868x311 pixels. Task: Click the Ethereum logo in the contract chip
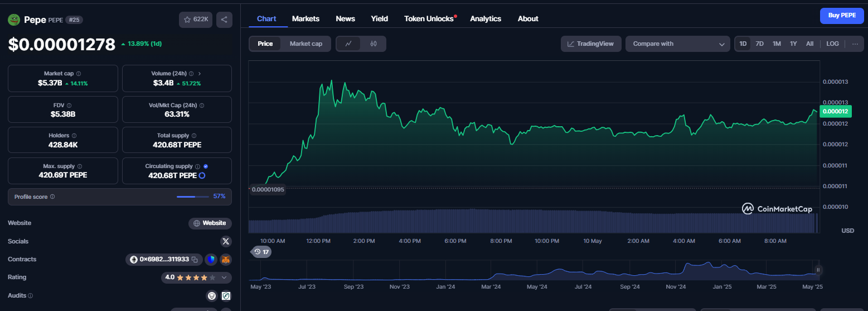point(134,260)
